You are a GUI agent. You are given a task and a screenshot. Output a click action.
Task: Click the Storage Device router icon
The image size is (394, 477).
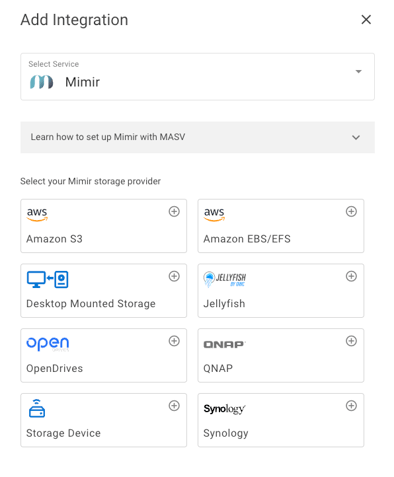[x=37, y=408]
